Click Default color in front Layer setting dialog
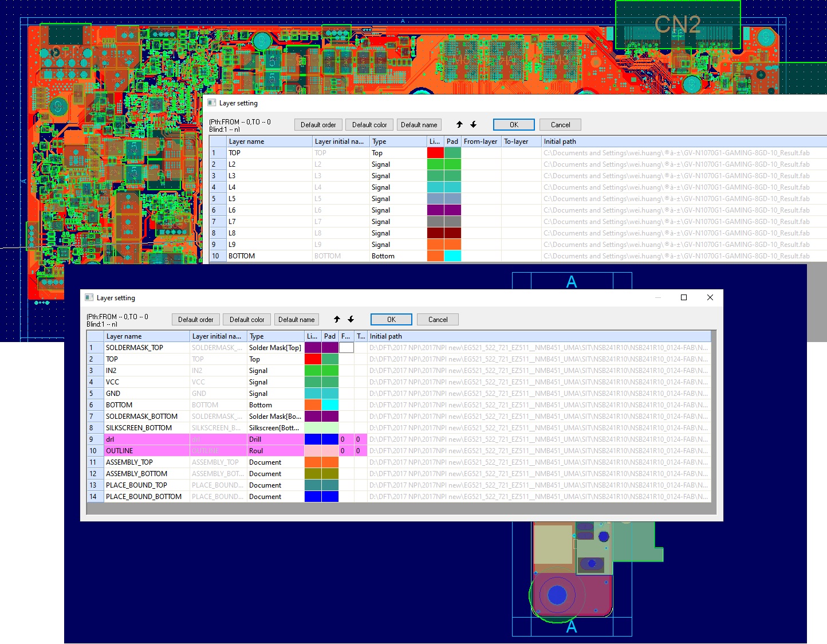The width and height of the screenshot is (827, 644). click(247, 320)
